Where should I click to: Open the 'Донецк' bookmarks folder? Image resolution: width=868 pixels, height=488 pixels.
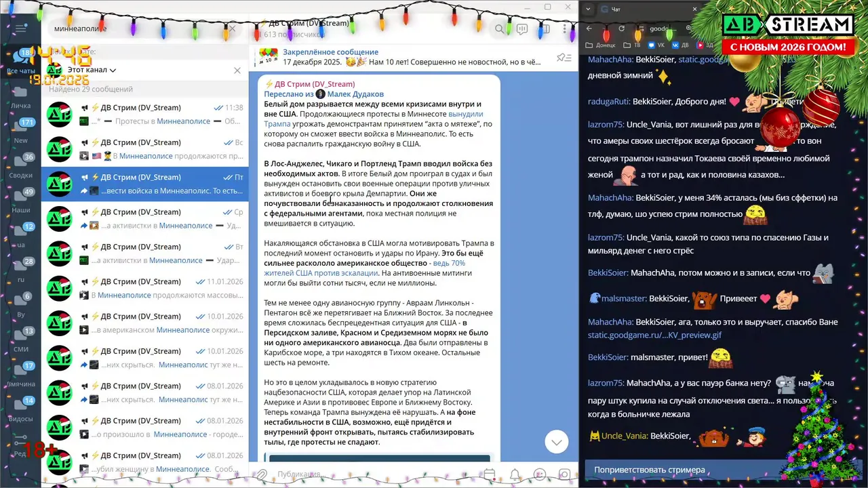tap(600, 45)
